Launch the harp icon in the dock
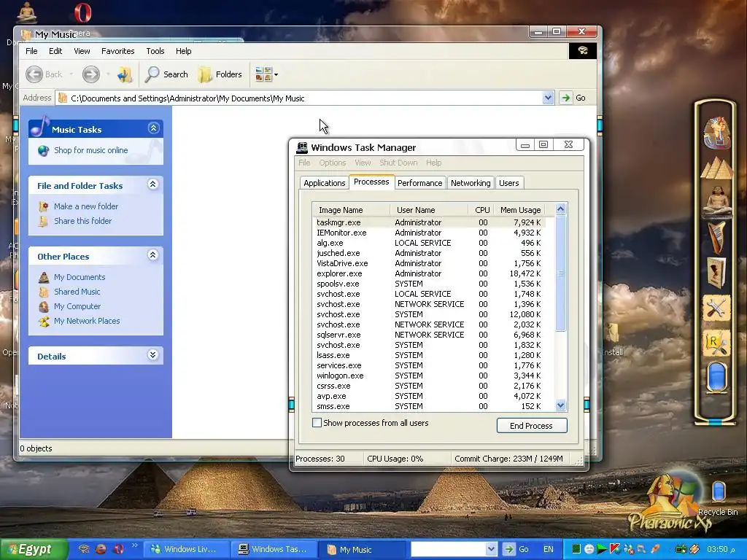The image size is (747, 560). [716, 237]
